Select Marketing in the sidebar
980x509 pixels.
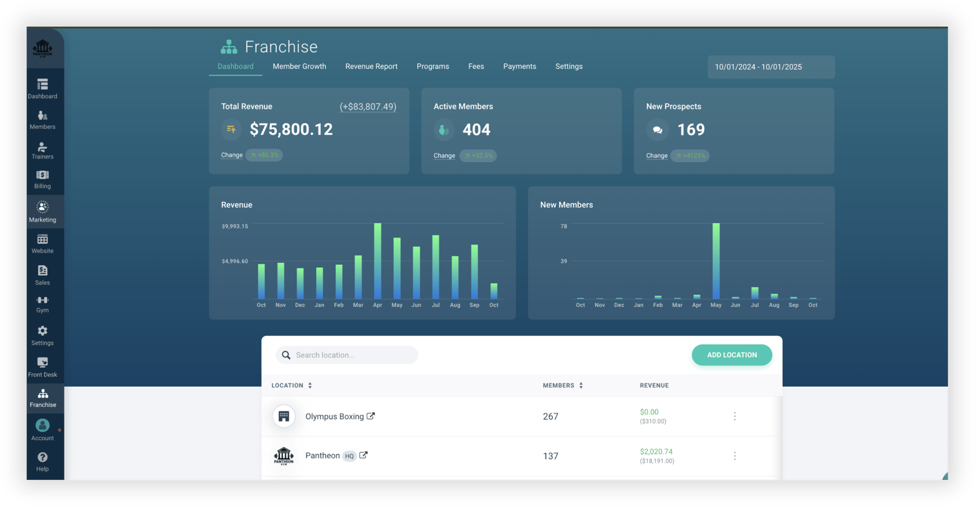(x=42, y=212)
